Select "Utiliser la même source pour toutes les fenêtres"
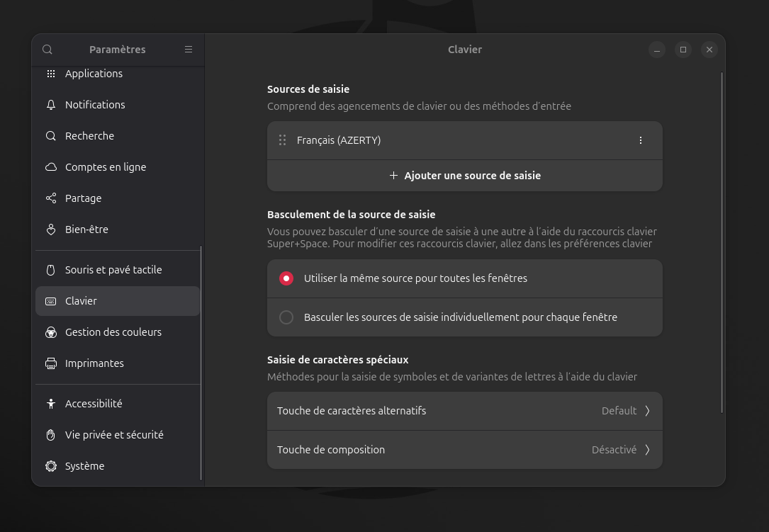Screen dimensions: 769x532 pyautogui.click(x=286, y=278)
